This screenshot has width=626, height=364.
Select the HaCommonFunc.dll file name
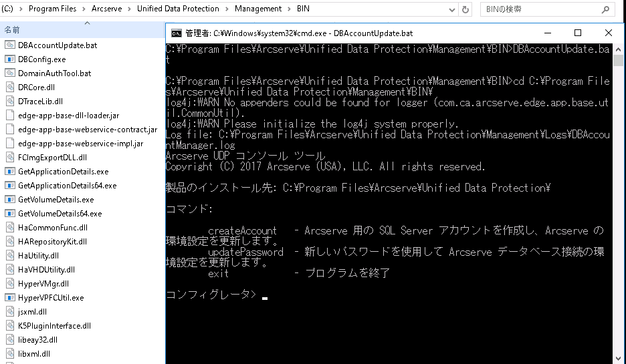(53, 227)
